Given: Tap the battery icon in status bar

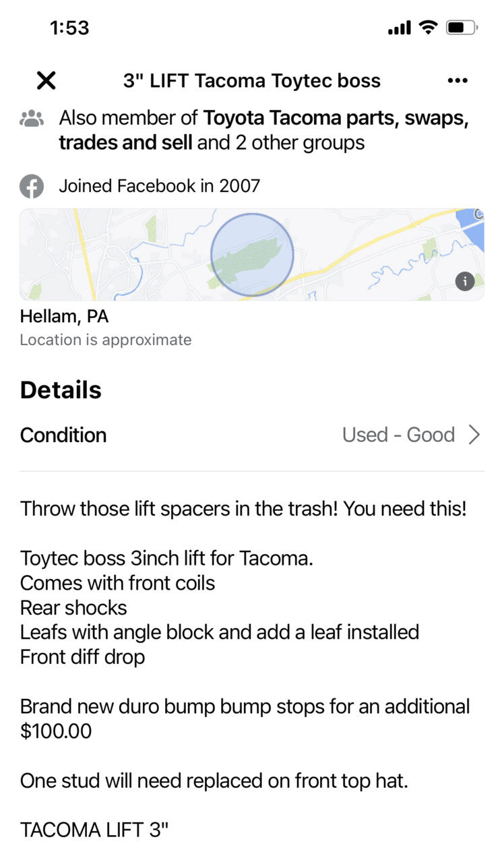Looking at the screenshot, I should click(x=462, y=28).
